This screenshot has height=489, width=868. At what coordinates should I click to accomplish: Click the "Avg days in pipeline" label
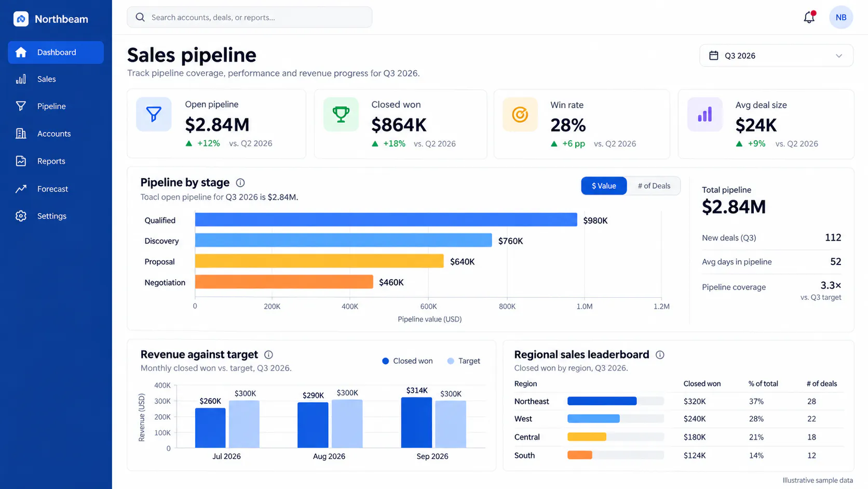point(737,262)
